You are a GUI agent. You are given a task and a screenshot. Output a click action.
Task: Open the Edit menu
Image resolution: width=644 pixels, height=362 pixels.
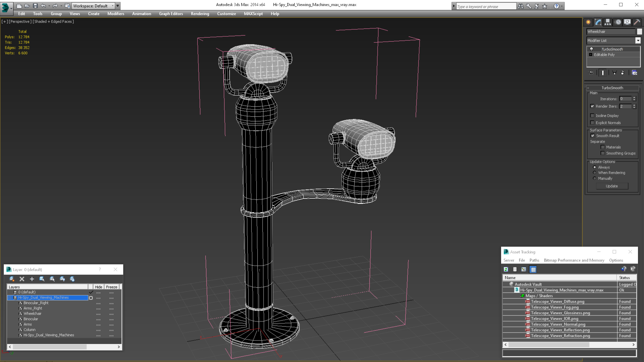coord(21,14)
